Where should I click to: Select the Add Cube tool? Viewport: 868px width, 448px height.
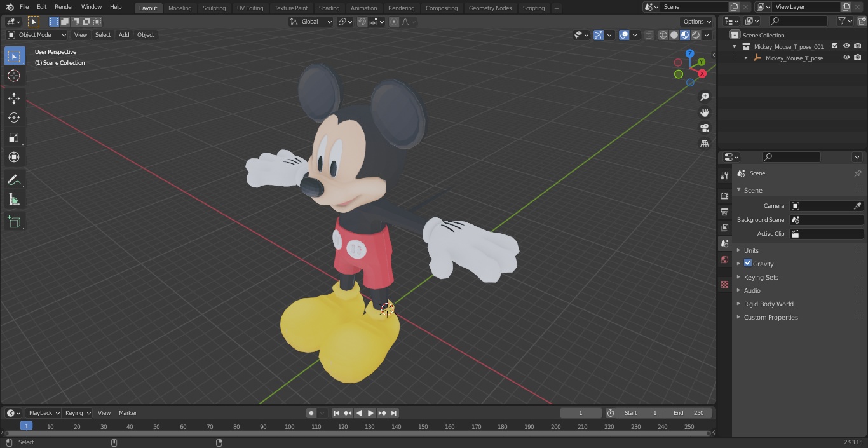click(x=14, y=222)
